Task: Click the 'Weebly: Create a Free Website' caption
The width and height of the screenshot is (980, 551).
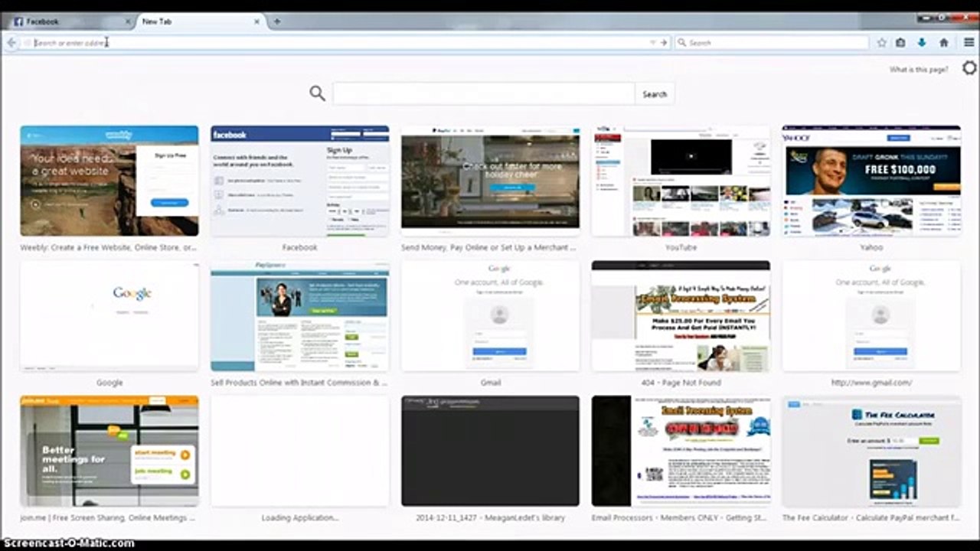Action: [x=109, y=247]
